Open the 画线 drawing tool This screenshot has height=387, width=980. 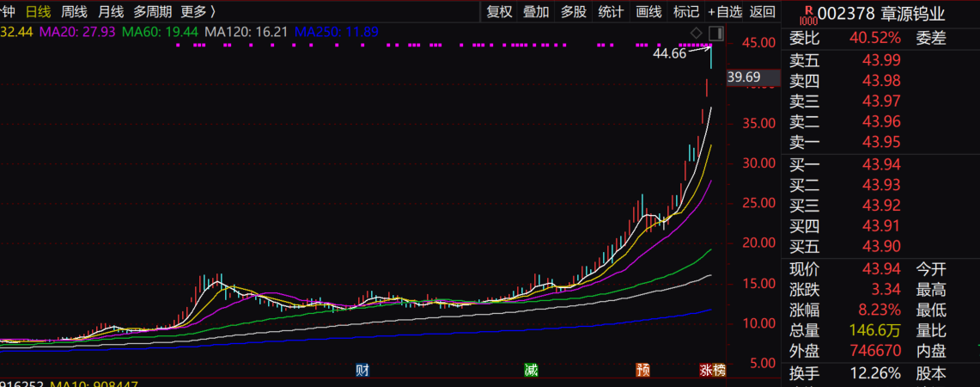(648, 11)
